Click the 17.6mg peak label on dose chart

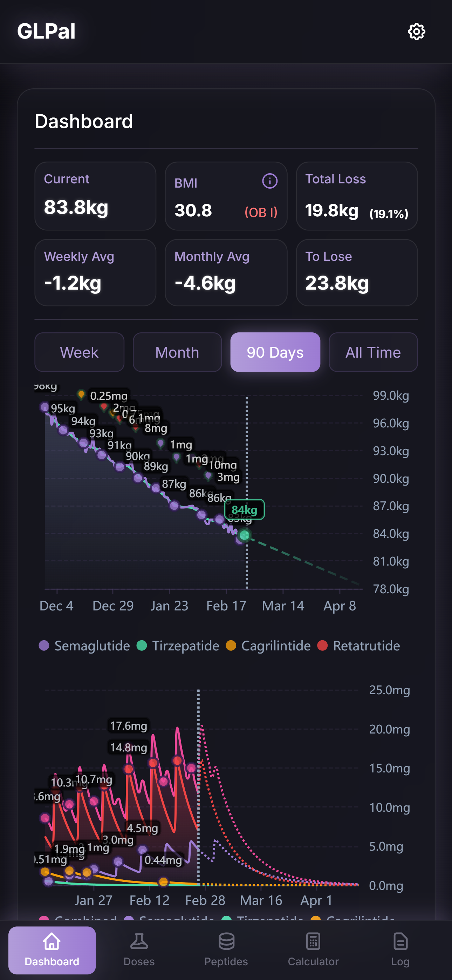coord(129,726)
